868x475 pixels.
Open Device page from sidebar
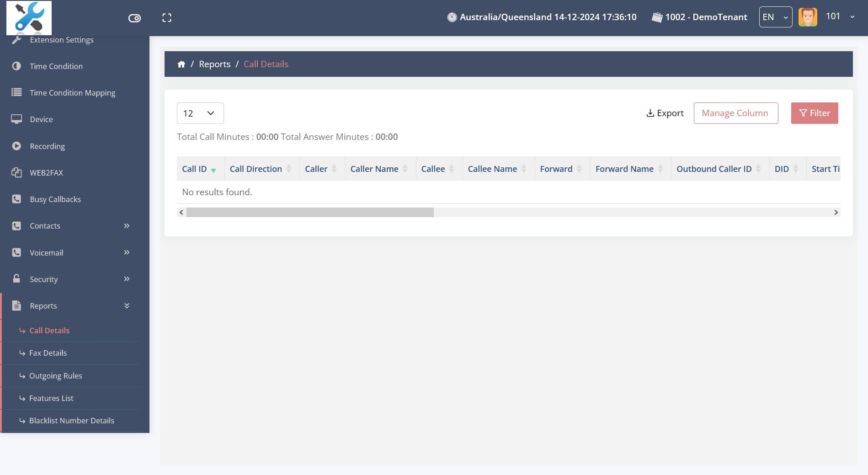coord(41,119)
